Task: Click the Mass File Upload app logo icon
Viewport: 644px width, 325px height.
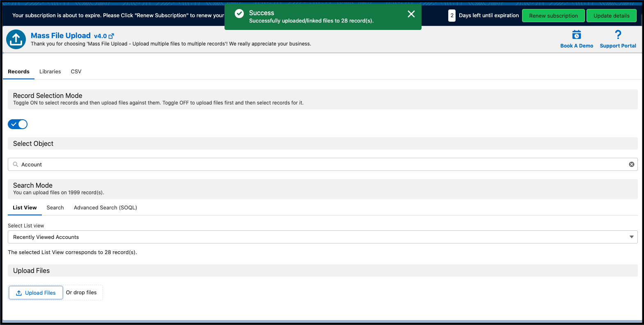Action: point(16,39)
